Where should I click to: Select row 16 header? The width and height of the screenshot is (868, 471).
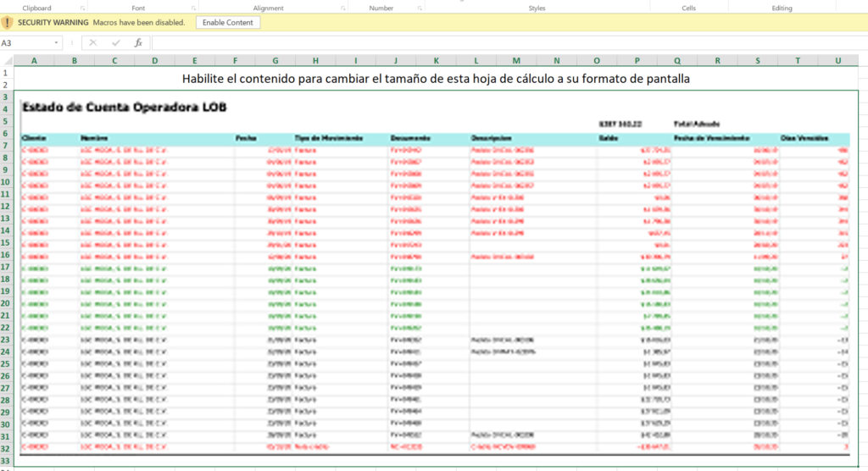tap(6, 255)
